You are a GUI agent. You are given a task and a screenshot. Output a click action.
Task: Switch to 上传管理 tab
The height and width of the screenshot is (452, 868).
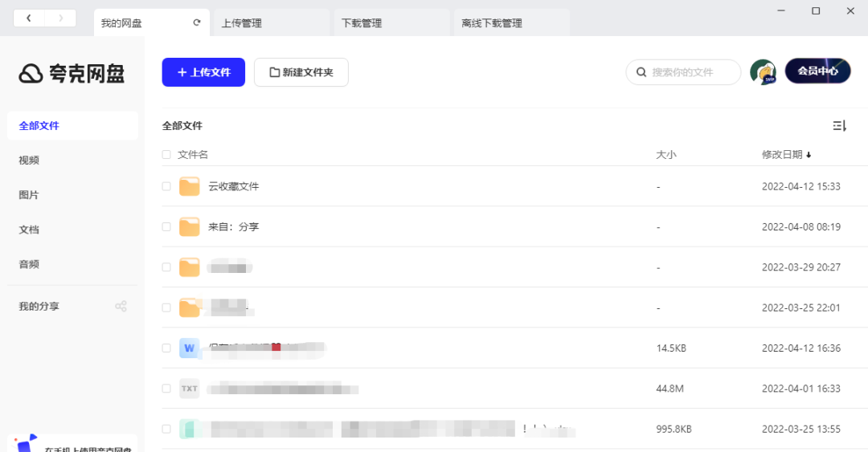coord(272,22)
